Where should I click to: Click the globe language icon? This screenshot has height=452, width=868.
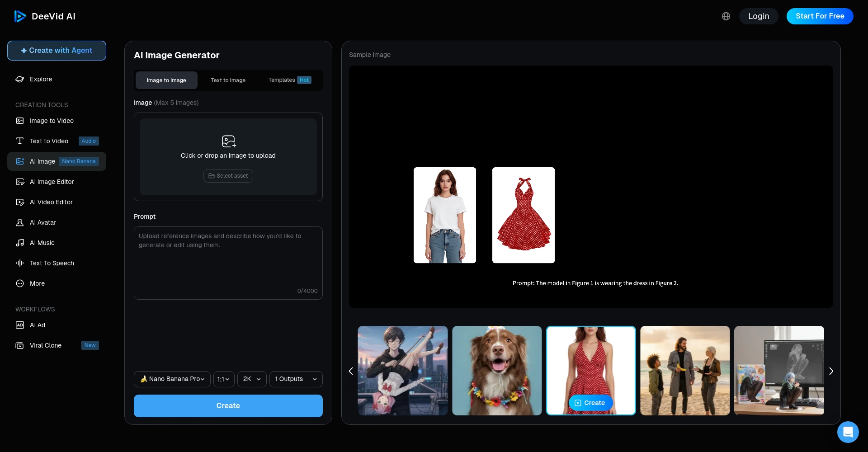point(726,16)
